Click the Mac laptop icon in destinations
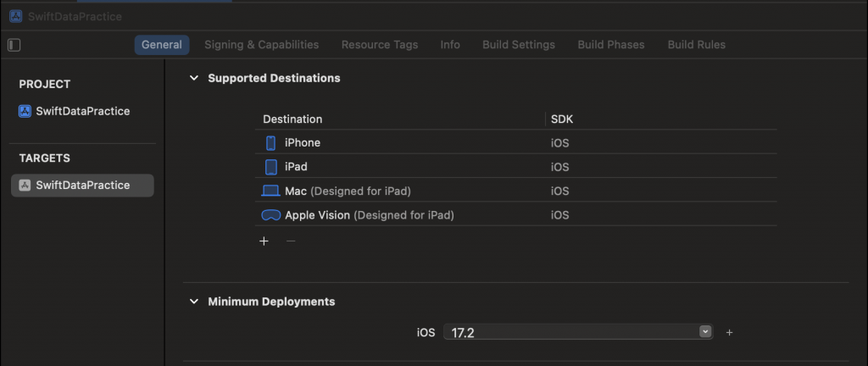The height and width of the screenshot is (366, 868). [270, 191]
